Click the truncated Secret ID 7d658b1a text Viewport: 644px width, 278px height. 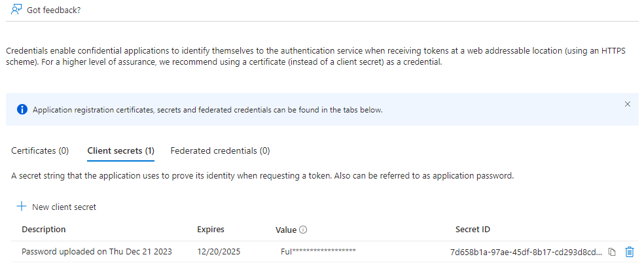click(527, 252)
